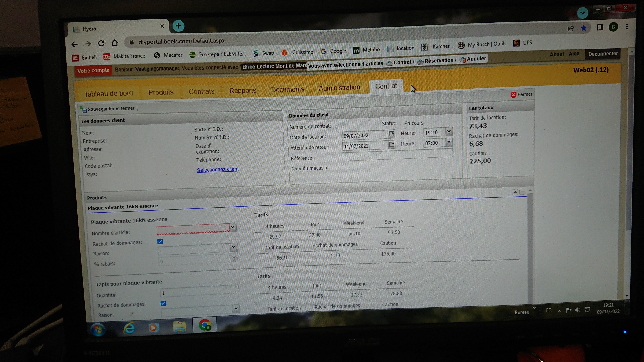Click the red Fermer close icon
Screen dimensions: 644x362
tap(513, 95)
